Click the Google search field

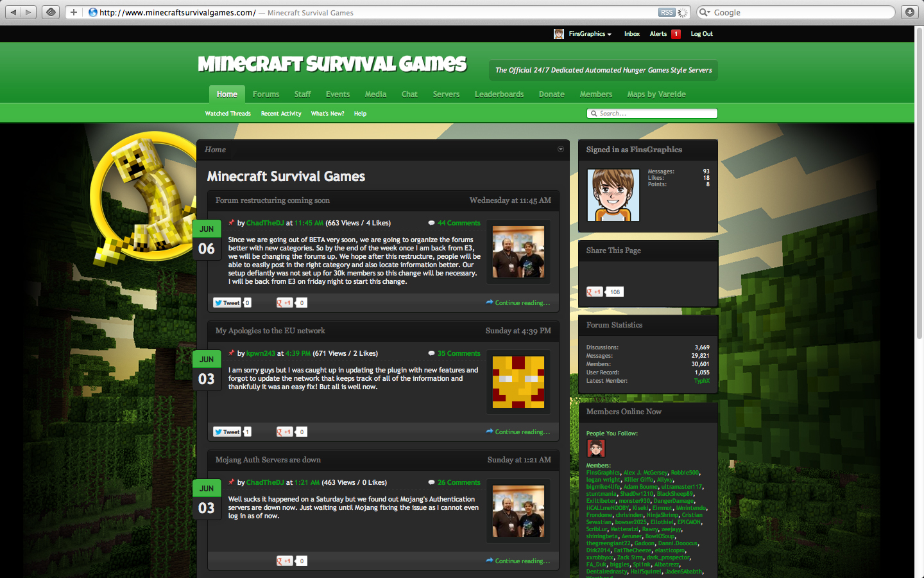pos(796,12)
